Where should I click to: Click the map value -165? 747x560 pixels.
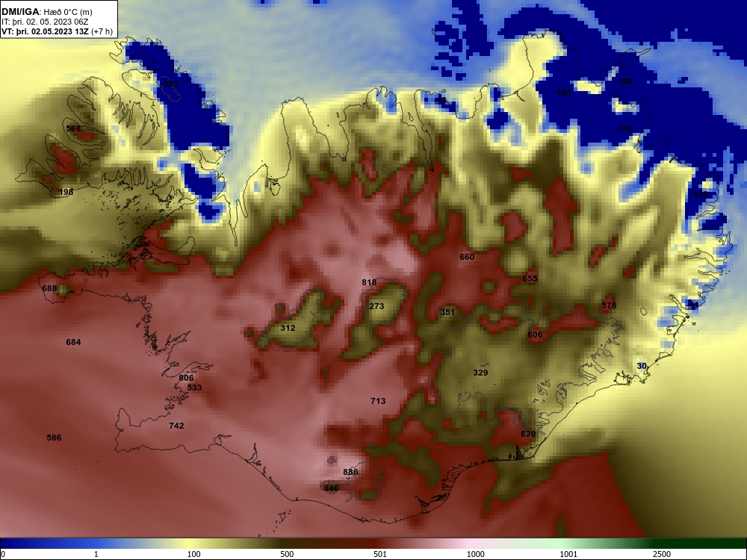[562, 93]
